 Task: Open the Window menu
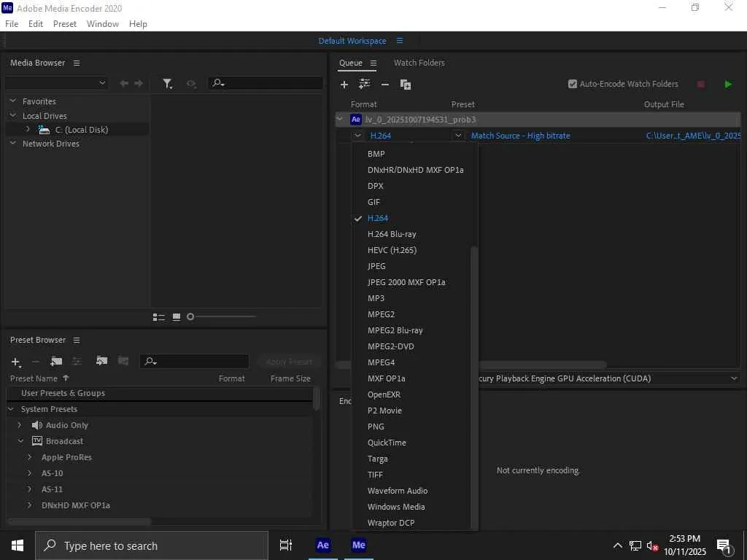click(x=102, y=24)
